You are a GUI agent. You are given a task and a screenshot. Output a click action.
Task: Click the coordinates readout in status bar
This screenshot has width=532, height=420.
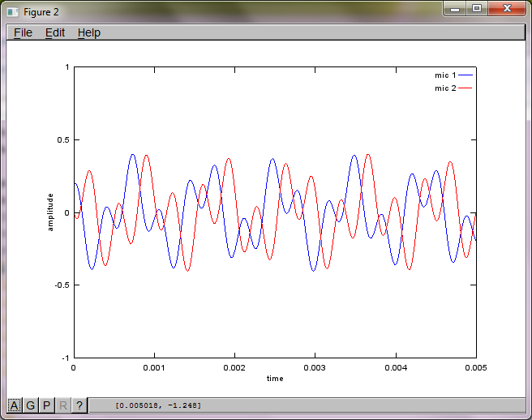click(x=158, y=405)
